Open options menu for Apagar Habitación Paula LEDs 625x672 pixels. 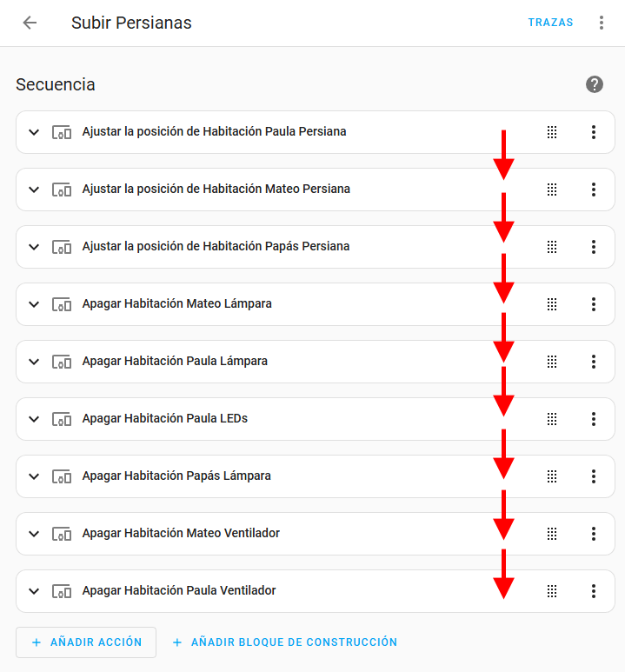point(594,419)
